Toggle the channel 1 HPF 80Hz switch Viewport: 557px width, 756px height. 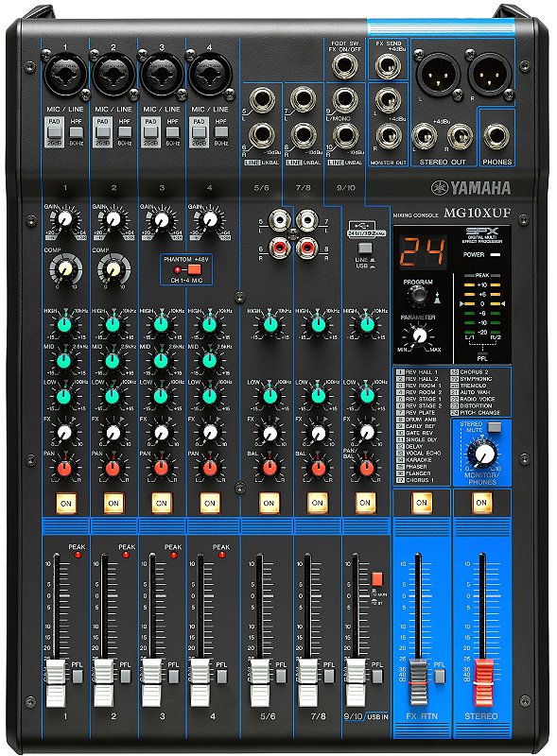77,132
